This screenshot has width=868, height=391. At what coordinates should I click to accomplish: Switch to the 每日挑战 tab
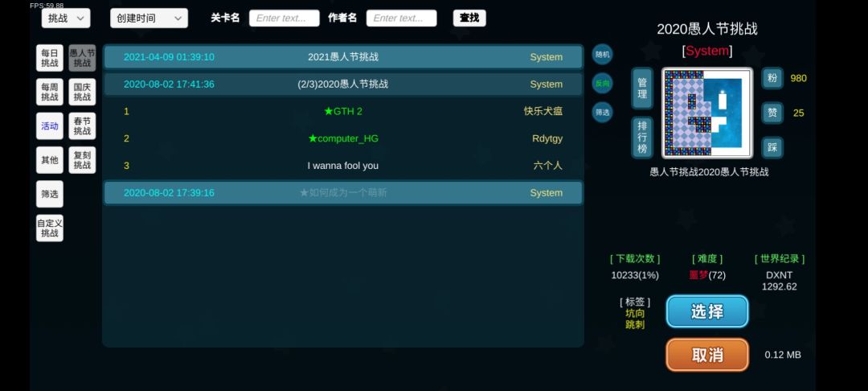(50, 58)
